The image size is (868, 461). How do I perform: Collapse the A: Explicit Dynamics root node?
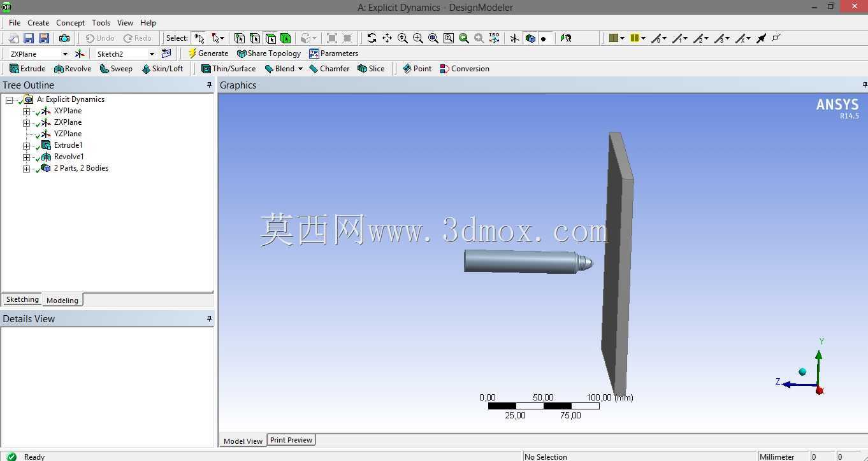[9, 100]
